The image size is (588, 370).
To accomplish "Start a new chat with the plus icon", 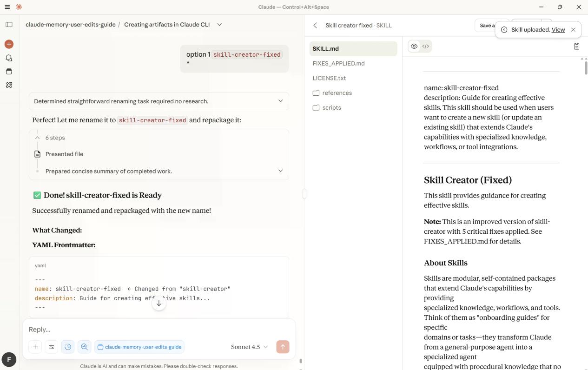I will (9, 44).
